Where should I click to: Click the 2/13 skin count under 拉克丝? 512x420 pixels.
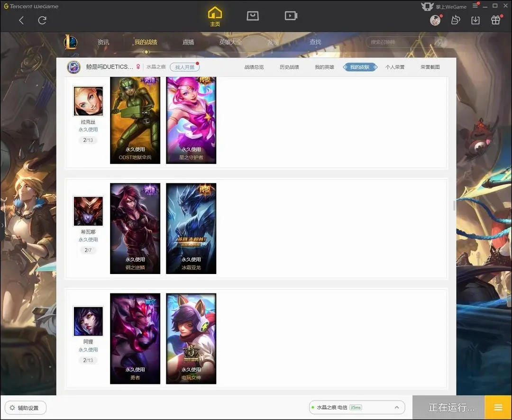pos(88,140)
